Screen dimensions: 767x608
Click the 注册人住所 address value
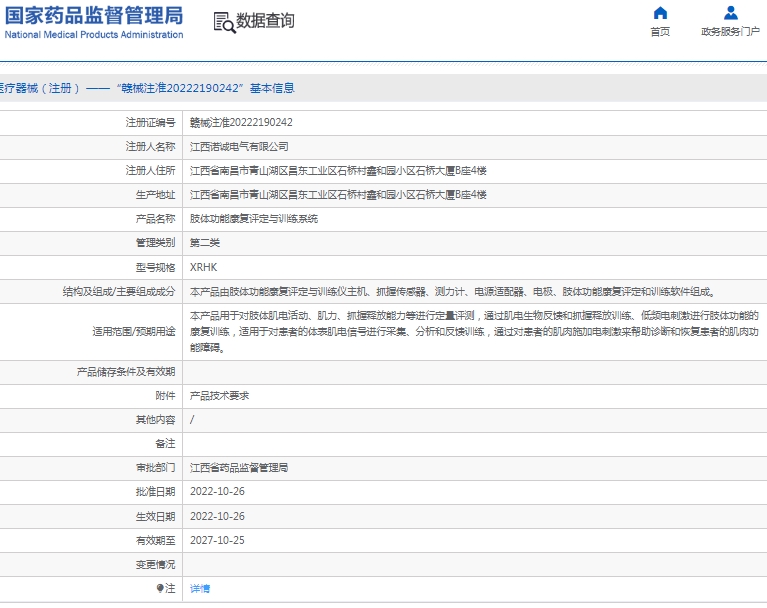pos(338,171)
